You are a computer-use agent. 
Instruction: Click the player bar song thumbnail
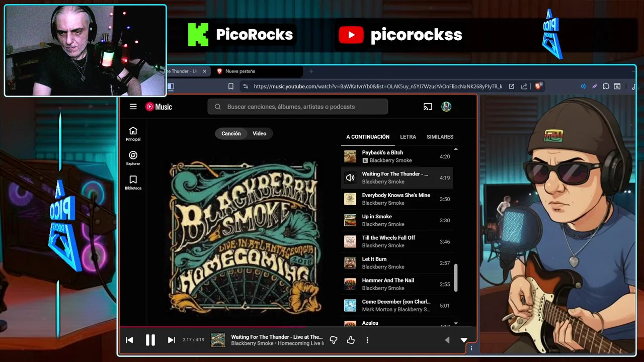(x=218, y=340)
